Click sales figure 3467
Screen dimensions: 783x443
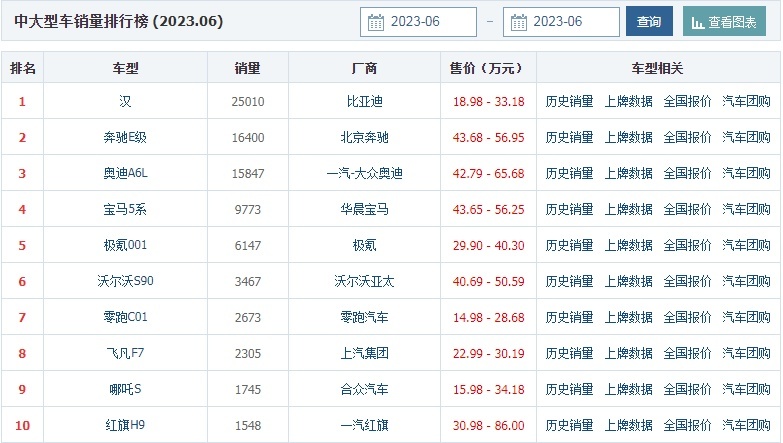point(248,282)
